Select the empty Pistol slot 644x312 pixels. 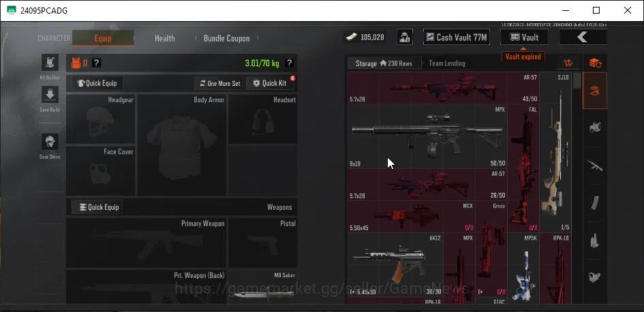tap(263, 243)
